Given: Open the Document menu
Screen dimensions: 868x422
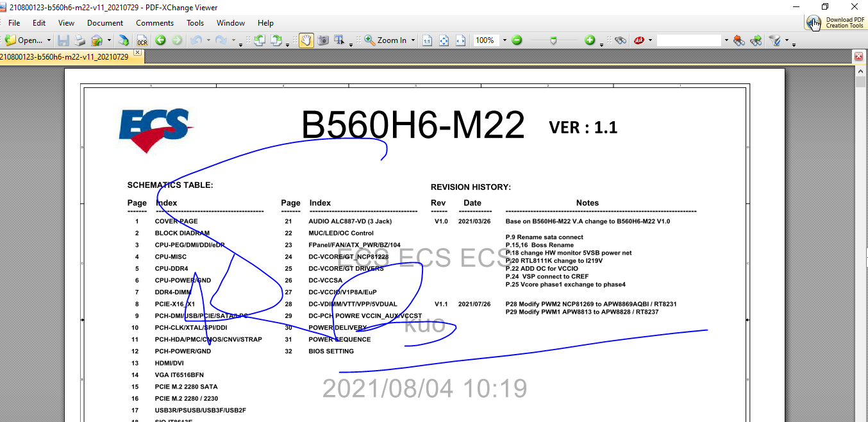Looking at the screenshot, I should pyautogui.click(x=105, y=22).
